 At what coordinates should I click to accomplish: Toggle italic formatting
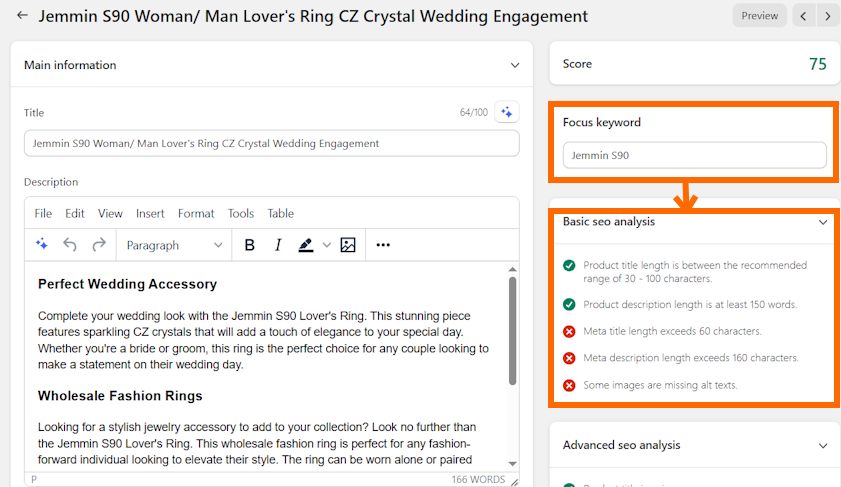278,245
